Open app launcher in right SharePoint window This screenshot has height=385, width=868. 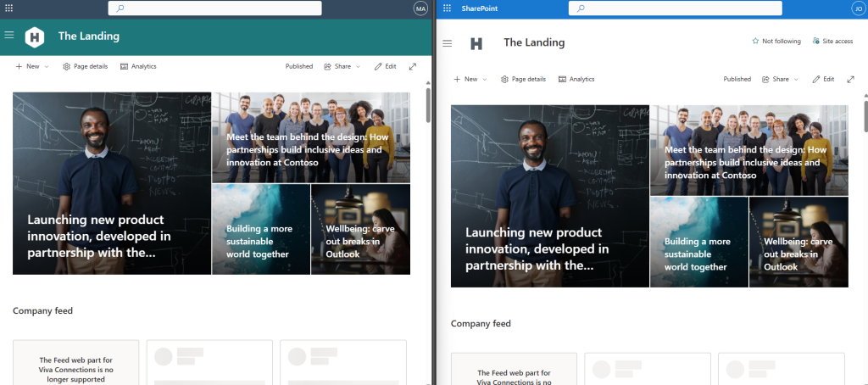pyautogui.click(x=448, y=8)
